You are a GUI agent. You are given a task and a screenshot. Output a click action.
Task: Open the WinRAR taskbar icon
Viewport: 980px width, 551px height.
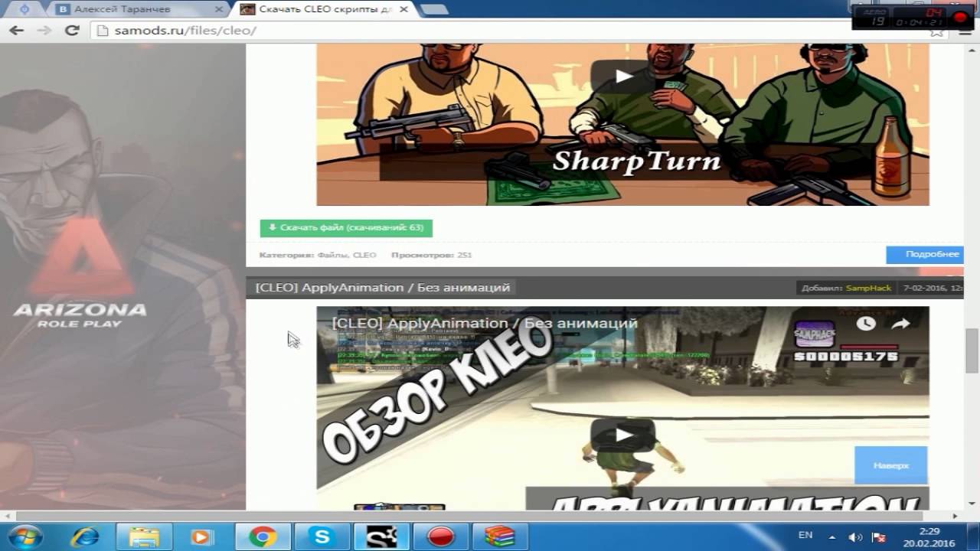click(500, 536)
